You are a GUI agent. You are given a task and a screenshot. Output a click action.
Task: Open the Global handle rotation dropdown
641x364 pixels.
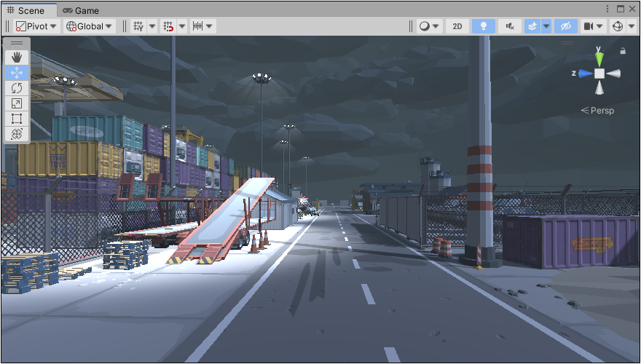coord(90,26)
